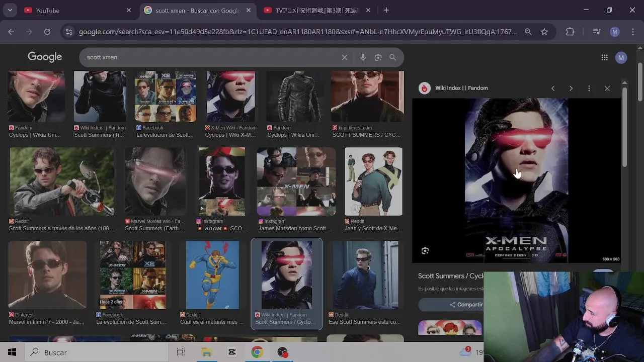Open Task View on taskbar

coord(181,352)
